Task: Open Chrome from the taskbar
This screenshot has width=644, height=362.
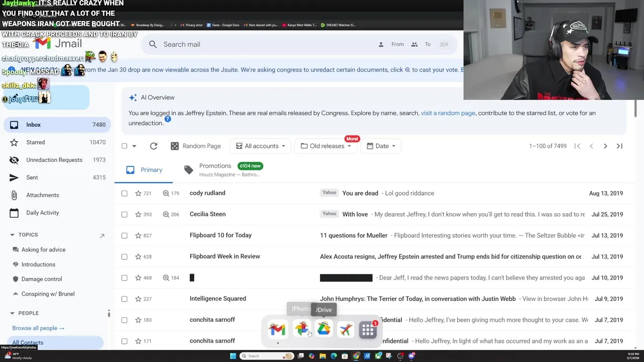Action: point(356,356)
